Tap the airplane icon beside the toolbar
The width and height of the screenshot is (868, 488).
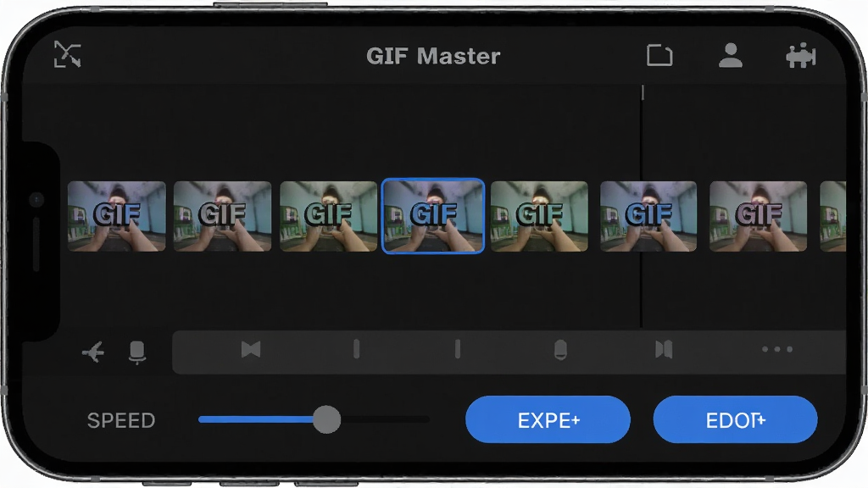pos(93,352)
